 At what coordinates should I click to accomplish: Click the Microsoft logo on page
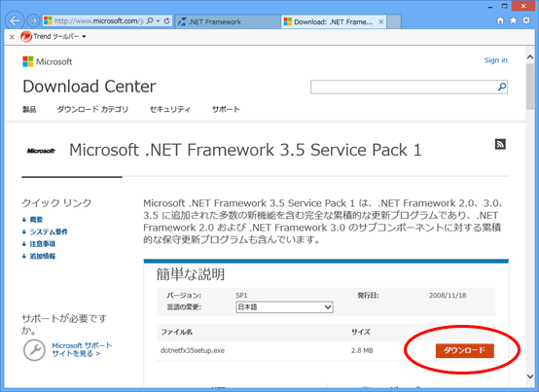click(47, 62)
